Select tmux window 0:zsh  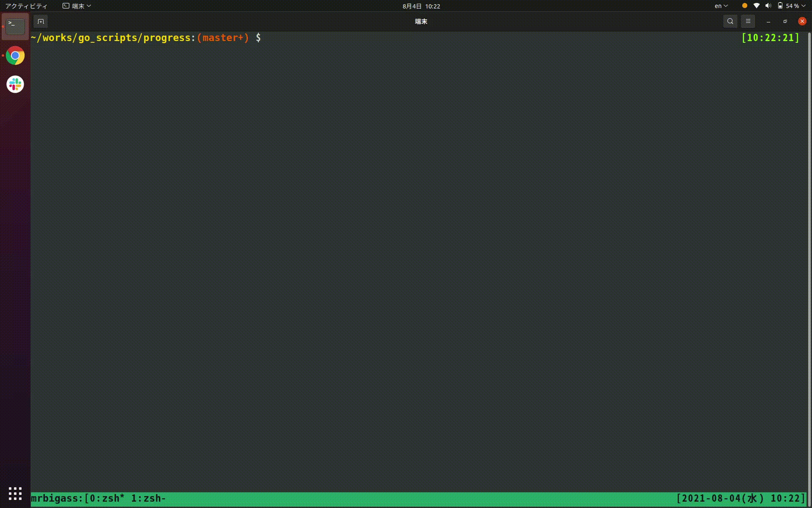click(107, 498)
